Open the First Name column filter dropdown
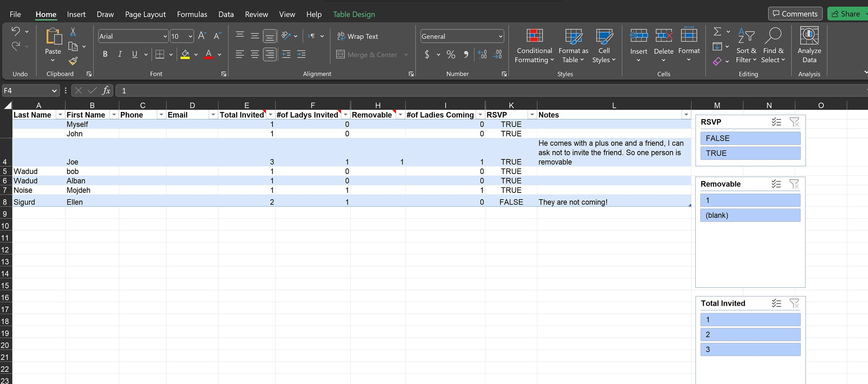The width and height of the screenshot is (868, 384). [114, 115]
